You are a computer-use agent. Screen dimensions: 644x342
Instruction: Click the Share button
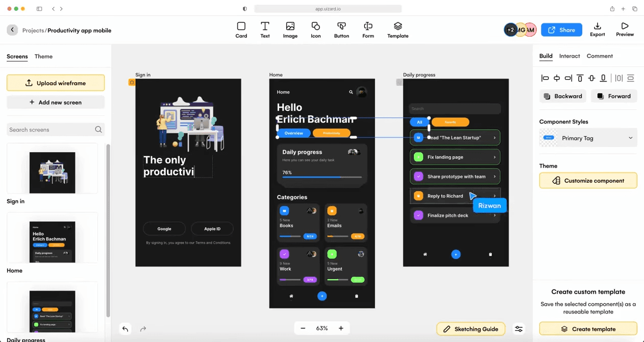tap(561, 30)
